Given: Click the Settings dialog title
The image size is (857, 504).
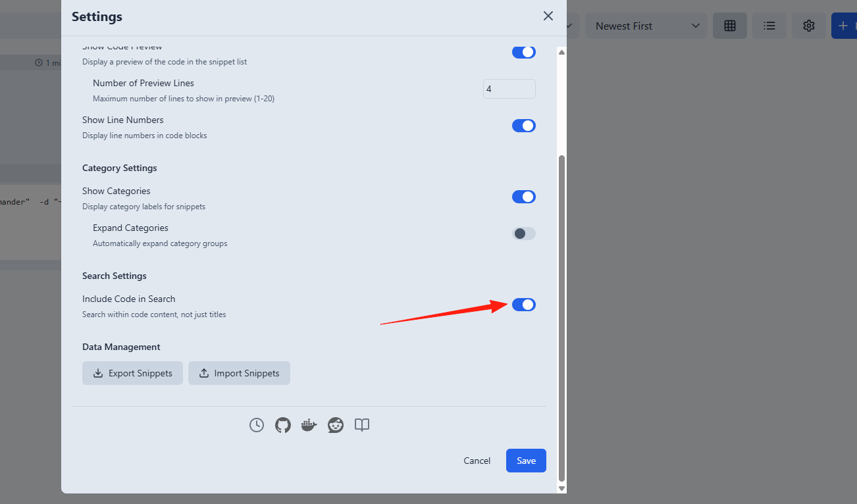Looking at the screenshot, I should (97, 16).
